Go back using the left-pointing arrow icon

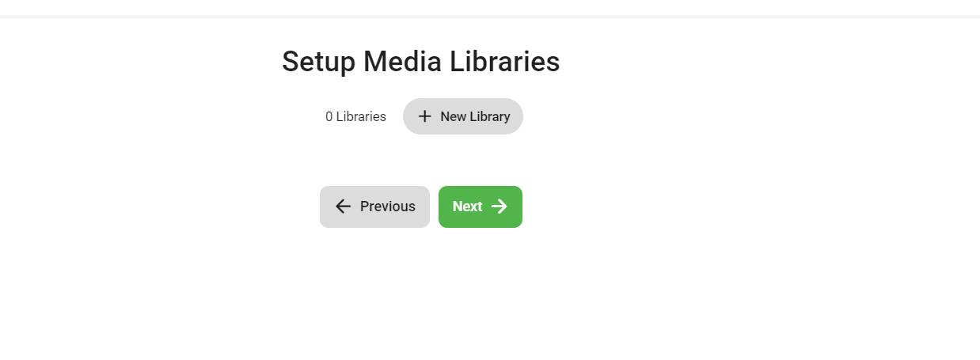[x=343, y=207]
